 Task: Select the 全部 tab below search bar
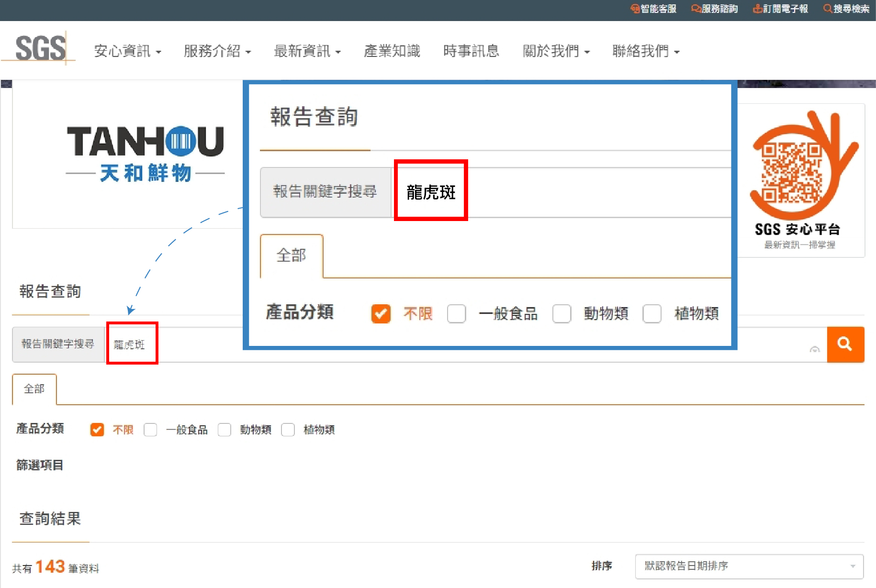34,389
